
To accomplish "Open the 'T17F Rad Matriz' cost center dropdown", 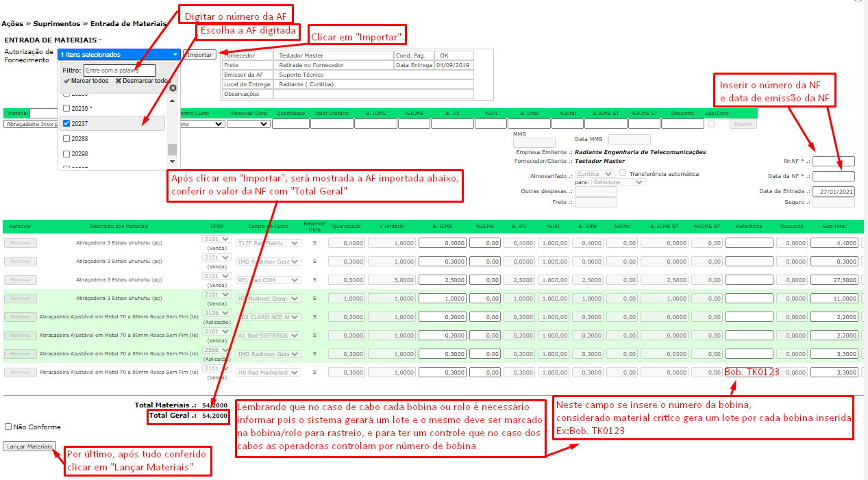I will pos(268,242).
